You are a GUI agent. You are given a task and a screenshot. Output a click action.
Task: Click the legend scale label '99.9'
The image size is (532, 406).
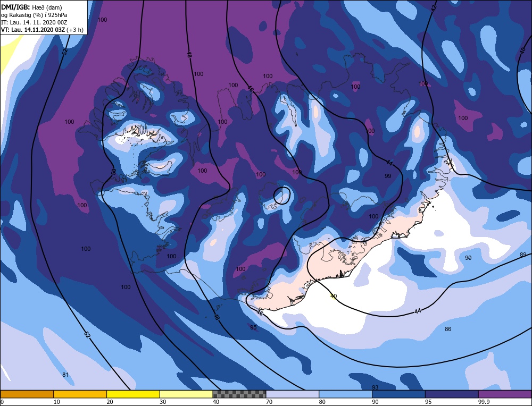click(483, 402)
